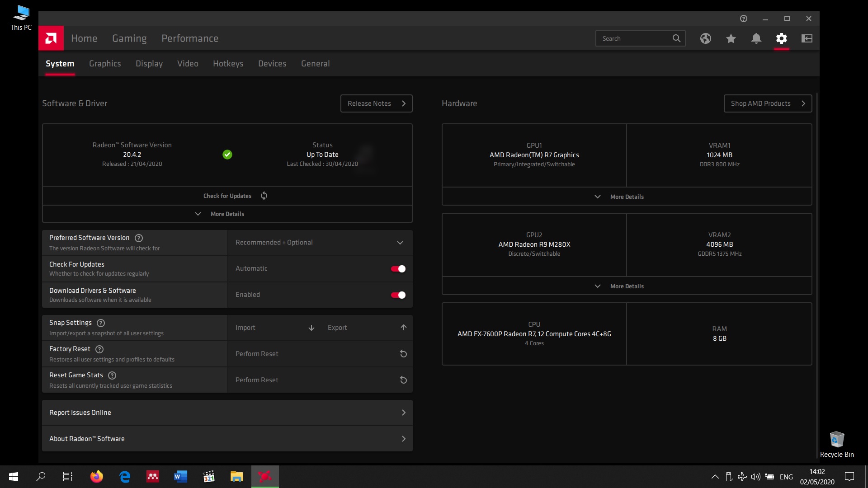Show hidden system tray icons chevron
Screen dimensions: 868x488
point(715,477)
